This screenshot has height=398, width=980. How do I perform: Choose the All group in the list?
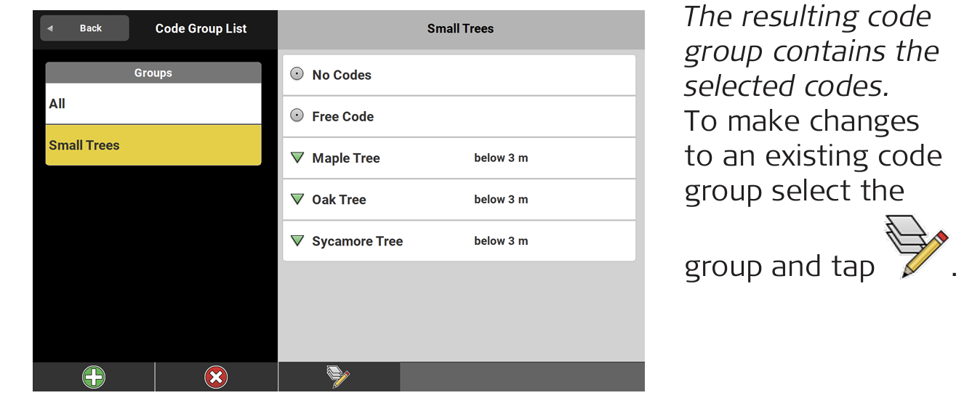tap(153, 104)
